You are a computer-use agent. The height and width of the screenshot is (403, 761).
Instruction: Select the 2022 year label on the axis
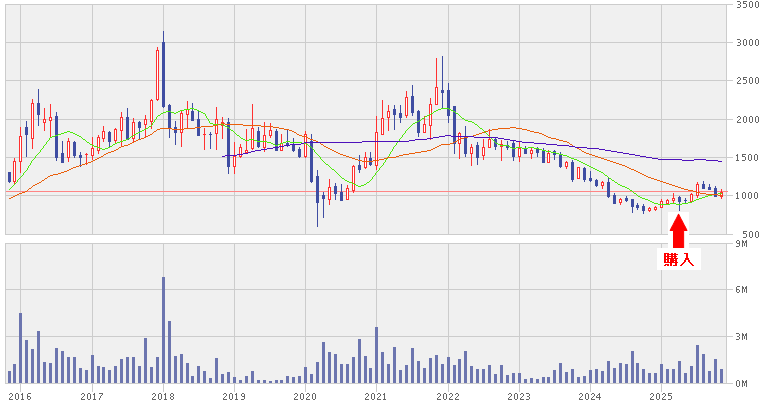point(447,396)
